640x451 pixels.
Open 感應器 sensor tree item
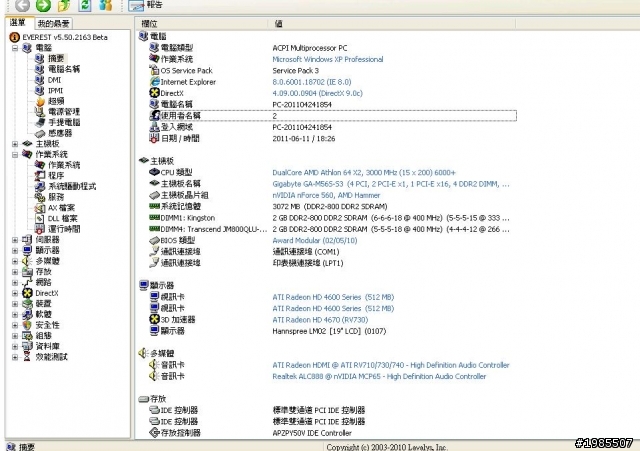pos(60,133)
